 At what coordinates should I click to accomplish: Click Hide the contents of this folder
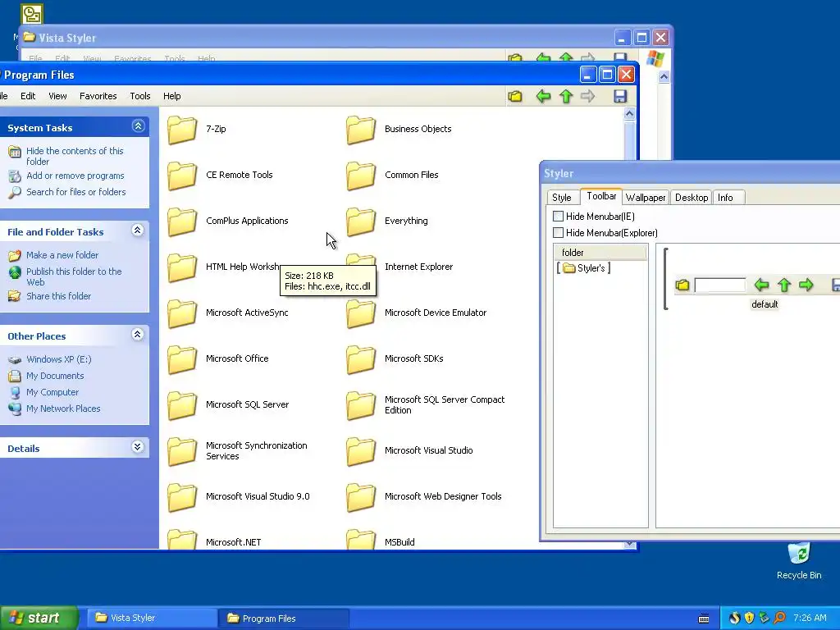75,157
